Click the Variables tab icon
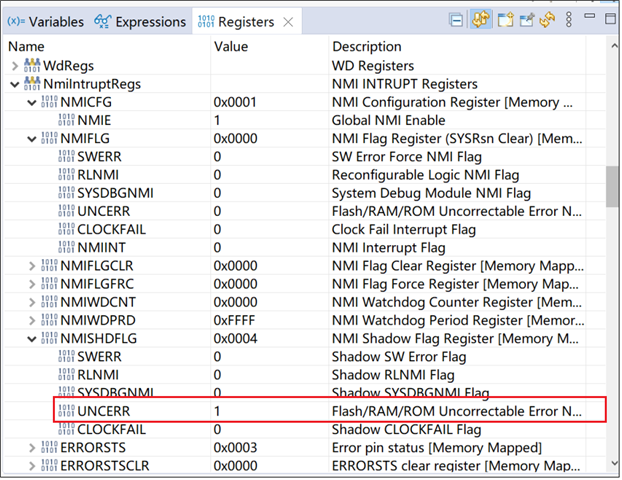This screenshot has height=480, width=622. (16, 21)
